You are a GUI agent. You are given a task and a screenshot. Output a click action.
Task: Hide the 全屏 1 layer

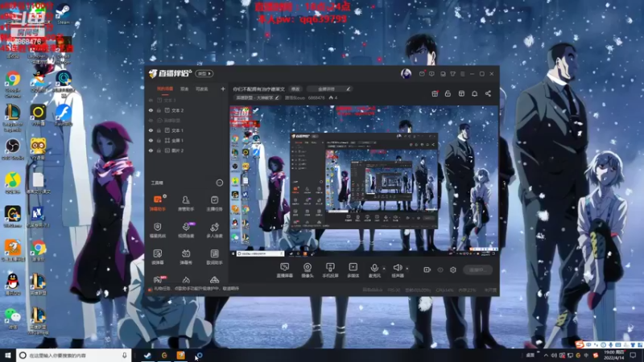coord(151,140)
